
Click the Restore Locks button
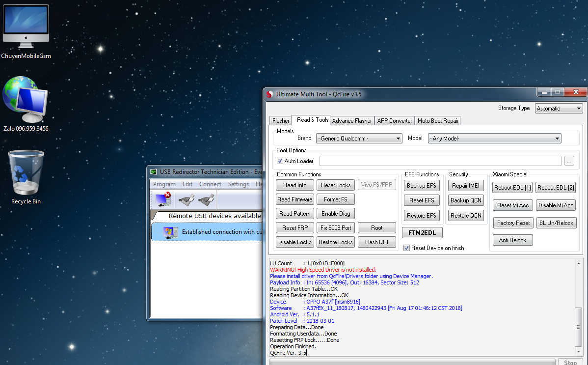tap(336, 242)
